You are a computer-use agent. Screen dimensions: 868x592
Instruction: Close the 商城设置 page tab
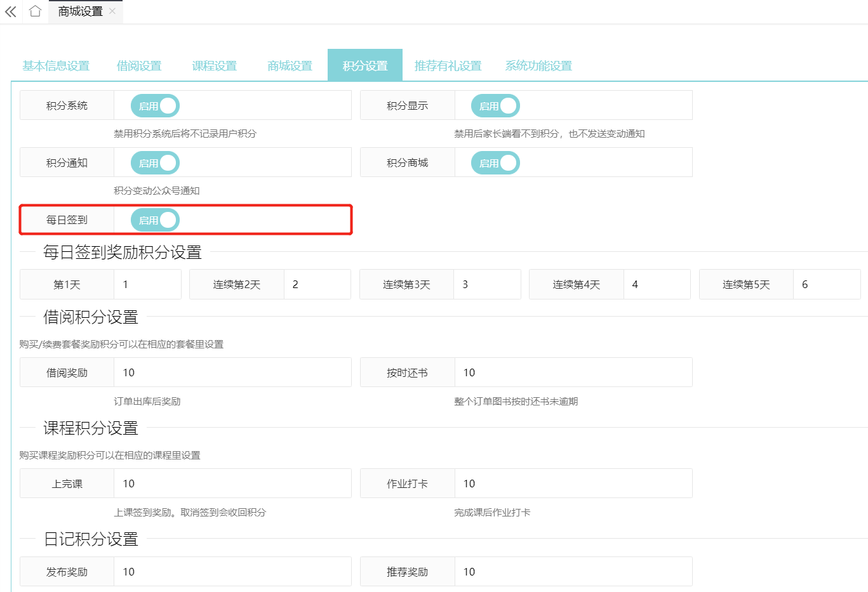click(x=112, y=11)
